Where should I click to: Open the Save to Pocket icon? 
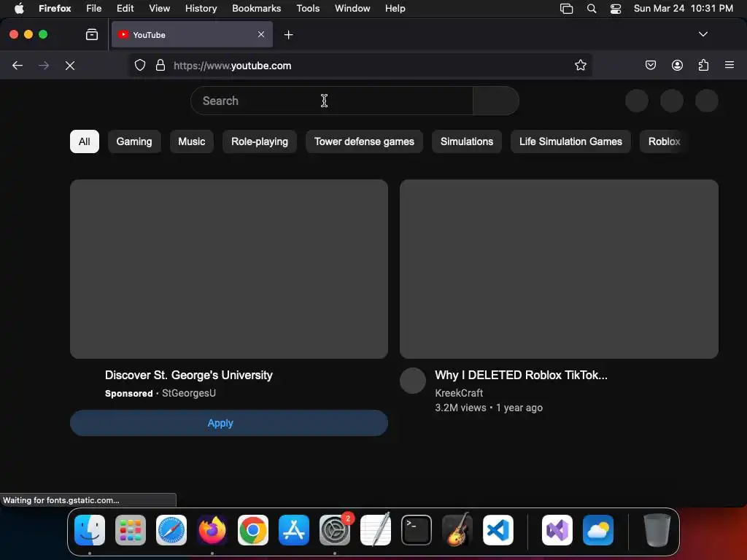click(x=650, y=65)
